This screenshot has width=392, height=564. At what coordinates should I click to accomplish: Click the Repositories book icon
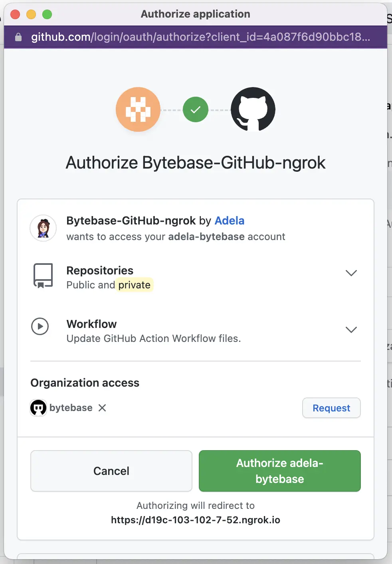coord(43,276)
